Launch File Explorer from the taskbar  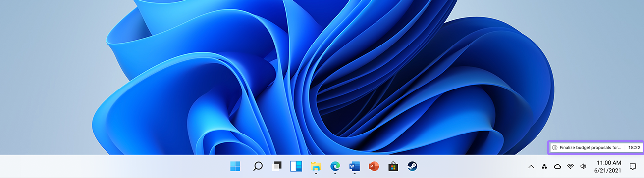click(316, 166)
